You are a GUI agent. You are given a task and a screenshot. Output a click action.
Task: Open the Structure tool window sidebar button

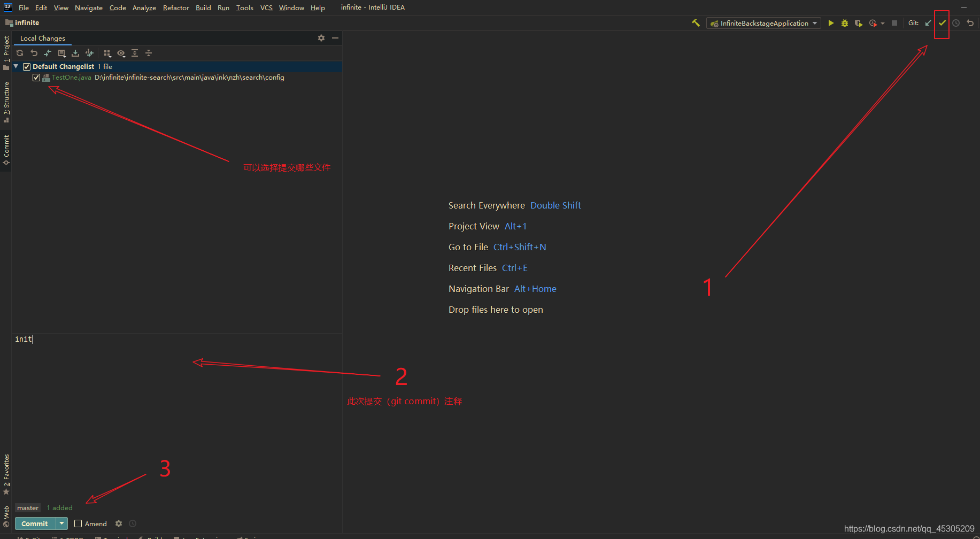point(6,102)
